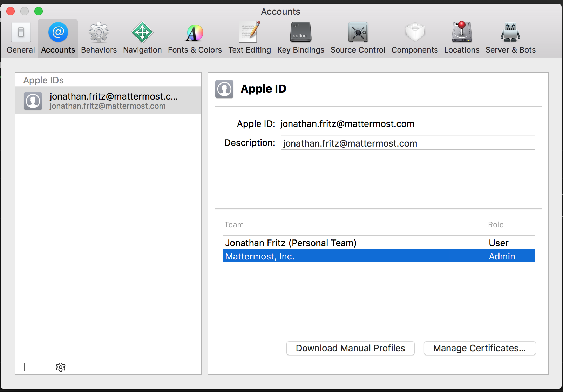
Task: Add a new account with plus button
Action: pos(25,367)
